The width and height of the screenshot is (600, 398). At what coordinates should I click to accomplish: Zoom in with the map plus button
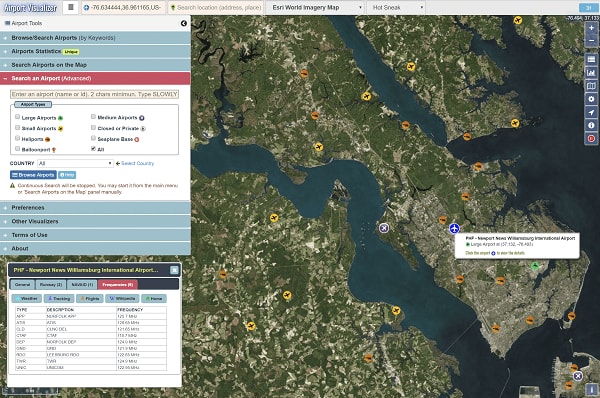click(x=591, y=28)
